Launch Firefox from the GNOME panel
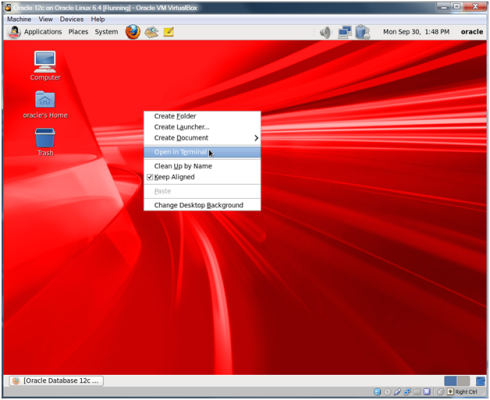The image size is (490, 400). (x=133, y=32)
